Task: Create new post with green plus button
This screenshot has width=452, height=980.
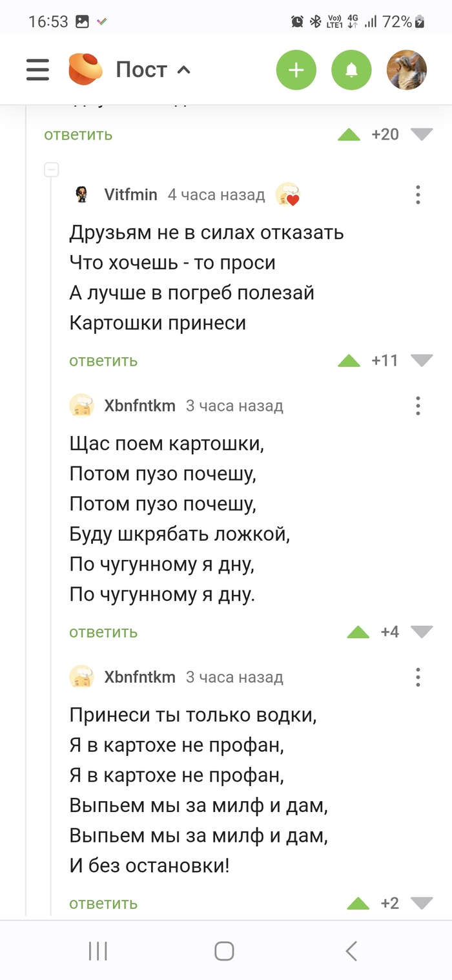Action: (296, 70)
